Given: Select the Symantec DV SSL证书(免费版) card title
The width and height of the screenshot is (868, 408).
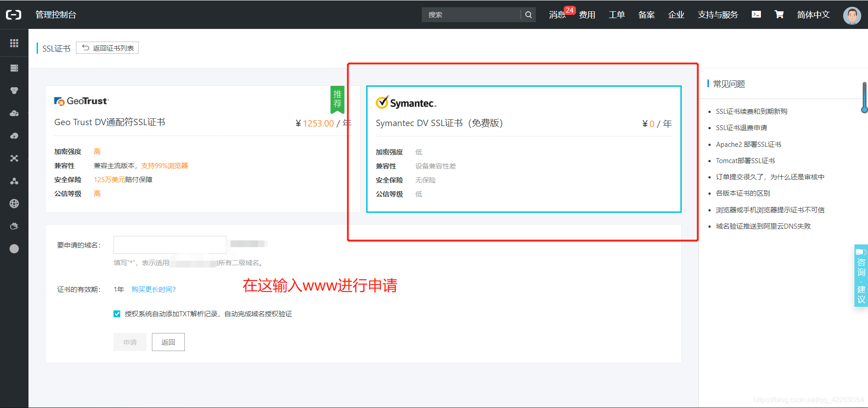Looking at the screenshot, I should (439, 123).
